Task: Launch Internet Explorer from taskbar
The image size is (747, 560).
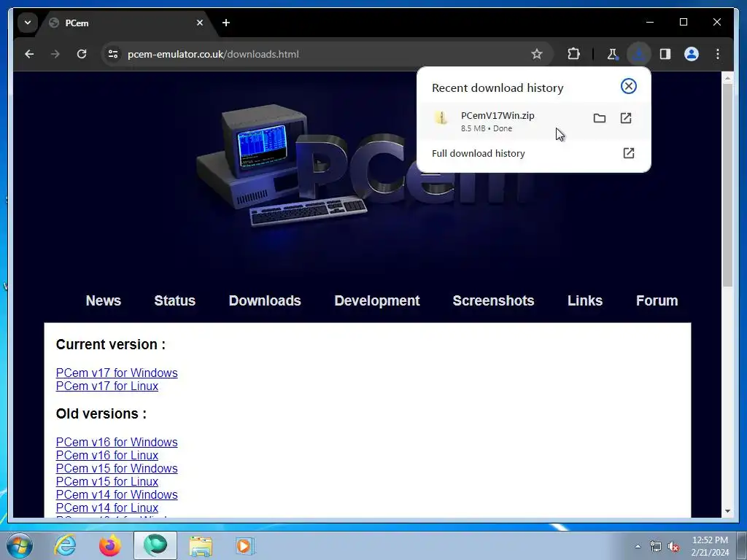Action: pos(65,545)
